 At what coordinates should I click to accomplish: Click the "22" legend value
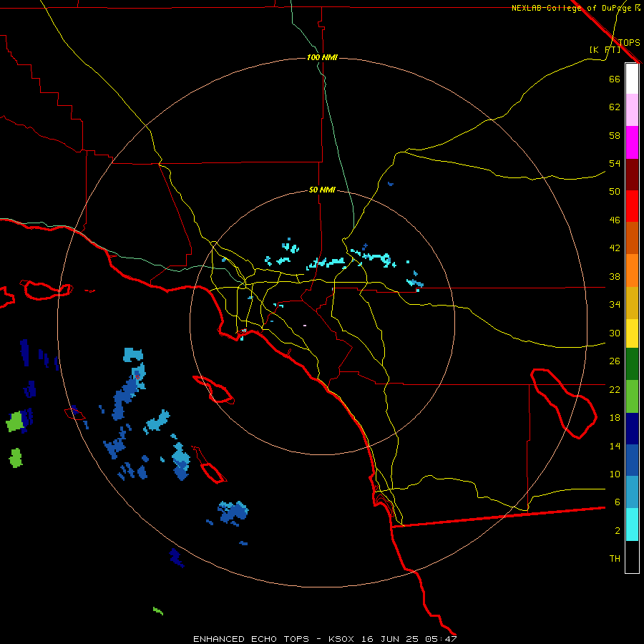click(x=615, y=389)
